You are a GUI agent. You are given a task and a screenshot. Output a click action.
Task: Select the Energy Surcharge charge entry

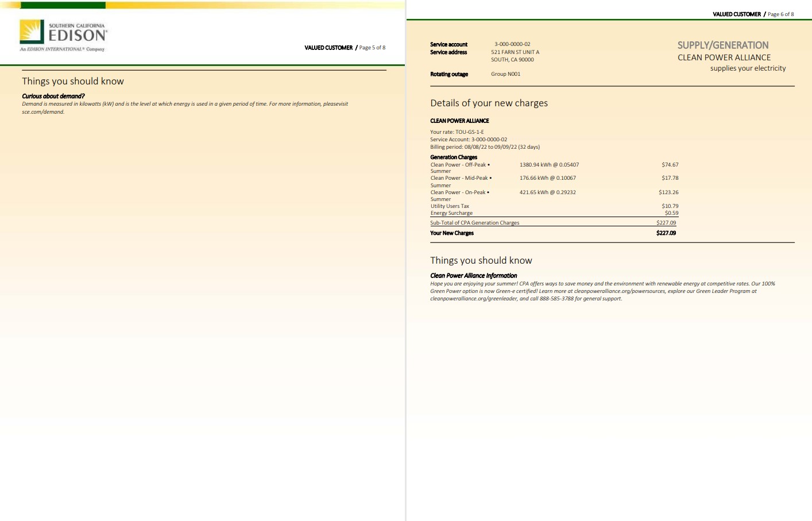coord(451,213)
